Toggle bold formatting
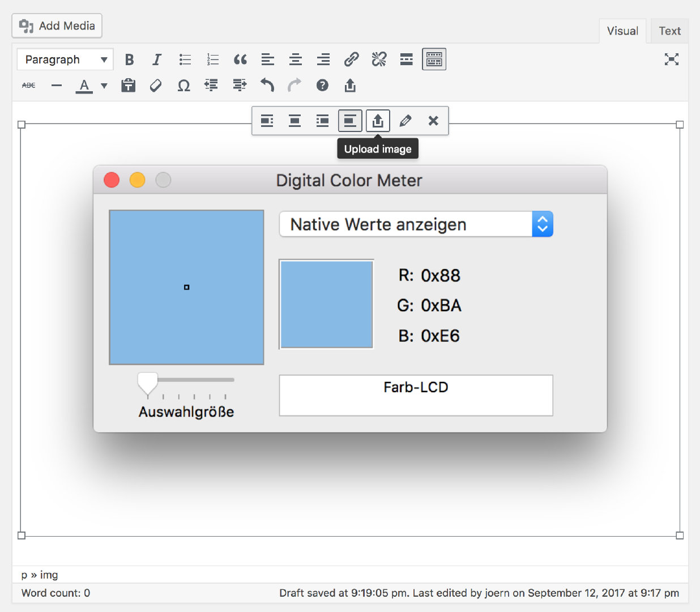700x612 pixels. tap(129, 59)
